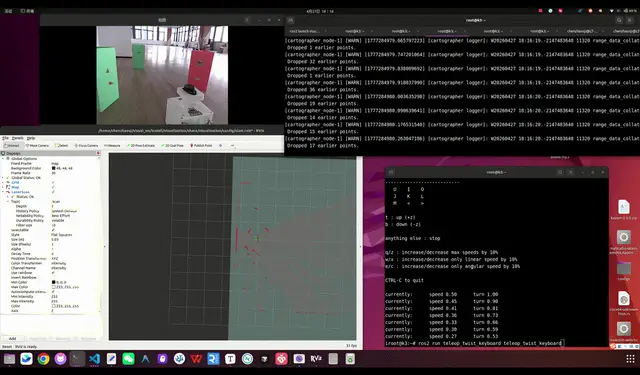This screenshot has width=640, height=375.
Task: Toggle the Grid display checkbox
Action: [53, 182]
